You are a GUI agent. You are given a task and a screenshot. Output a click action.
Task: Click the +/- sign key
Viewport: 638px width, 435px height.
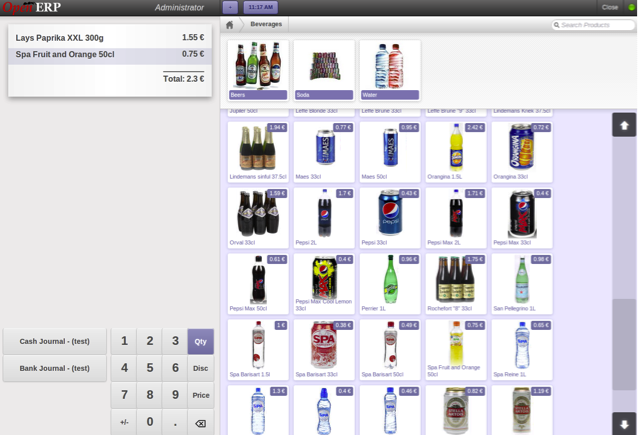pyautogui.click(x=124, y=422)
